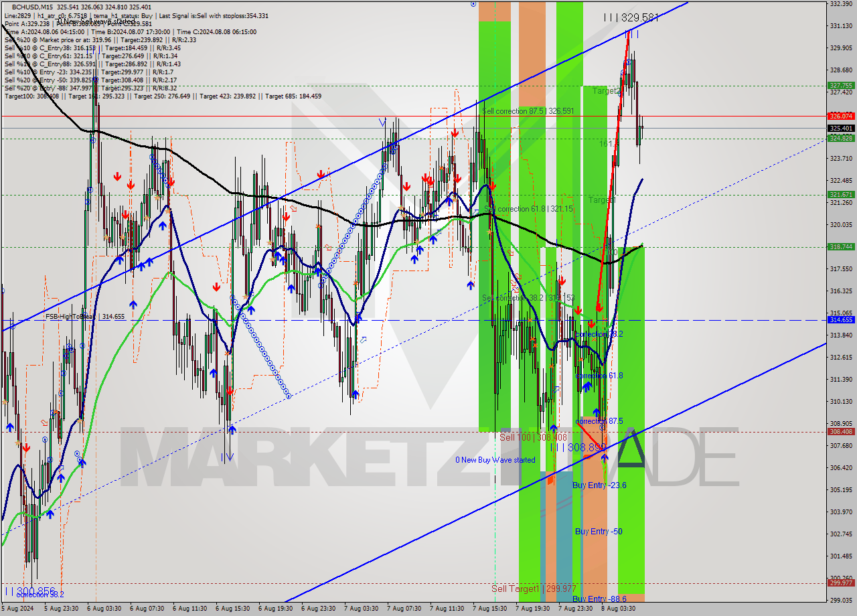Click the 'Sell Target1 | 299.977' label
857x616 pixels.
click(x=534, y=589)
